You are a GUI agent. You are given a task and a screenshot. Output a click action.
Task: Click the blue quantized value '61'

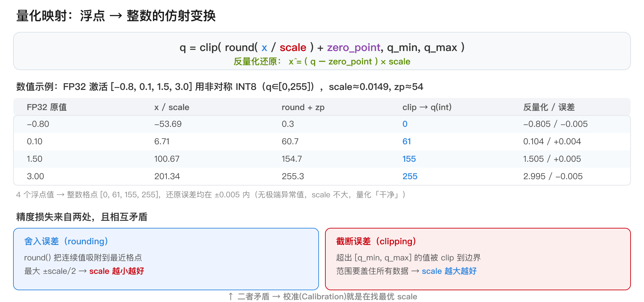pyautogui.click(x=407, y=142)
